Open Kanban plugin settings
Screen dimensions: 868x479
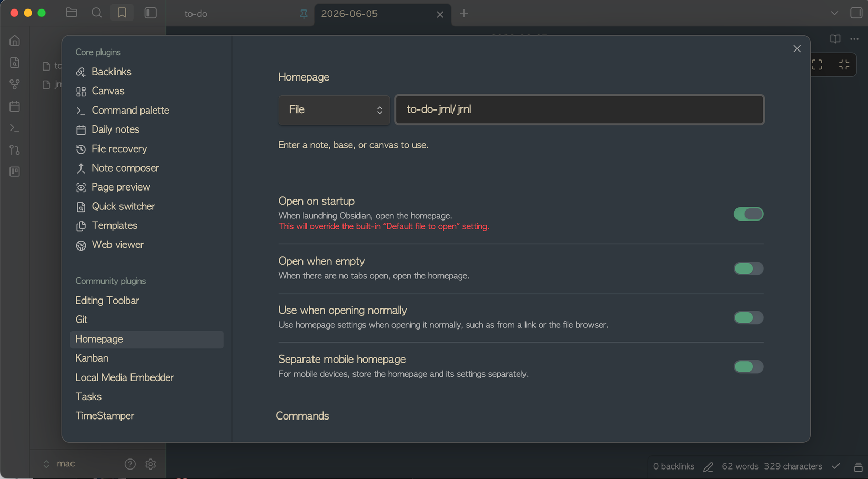click(x=146, y=358)
